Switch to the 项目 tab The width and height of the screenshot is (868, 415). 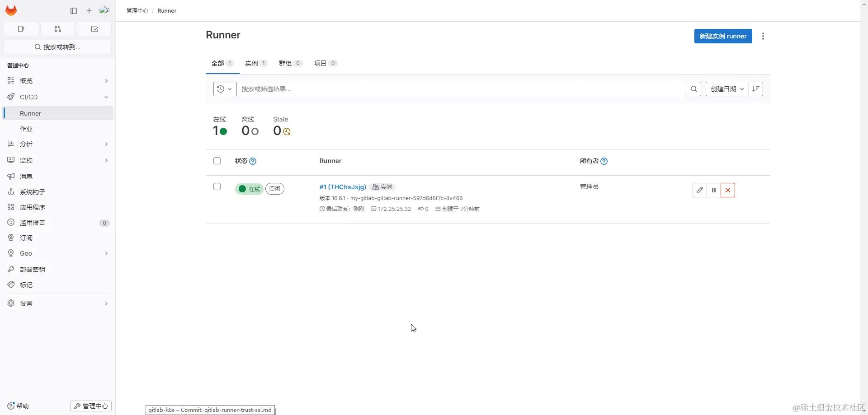325,63
